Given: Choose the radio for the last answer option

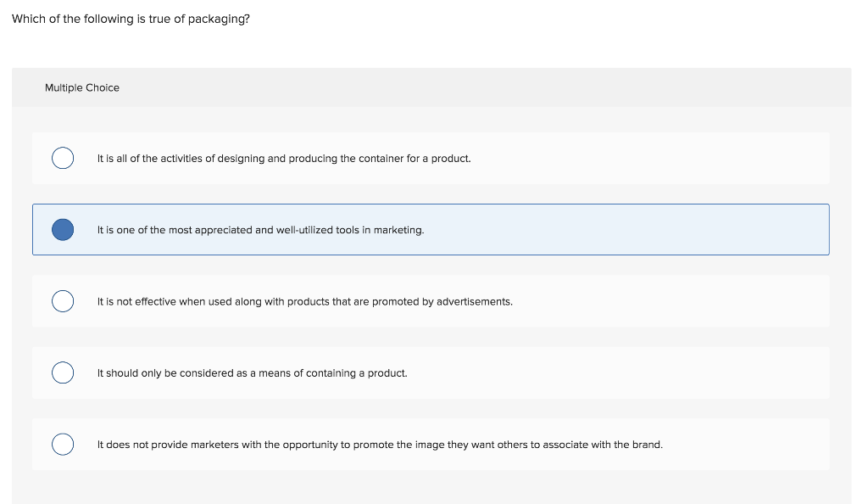Looking at the screenshot, I should tap(62, 444).
